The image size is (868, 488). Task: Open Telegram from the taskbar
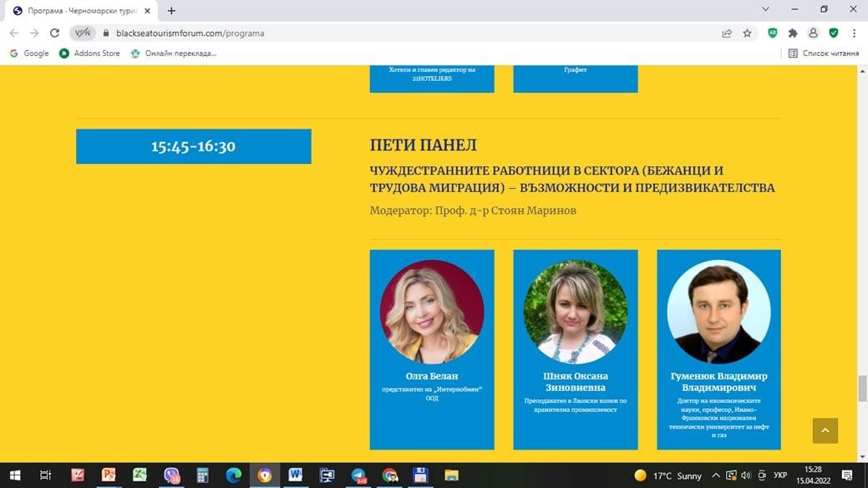pyautogui.click(x=358, y=475)
